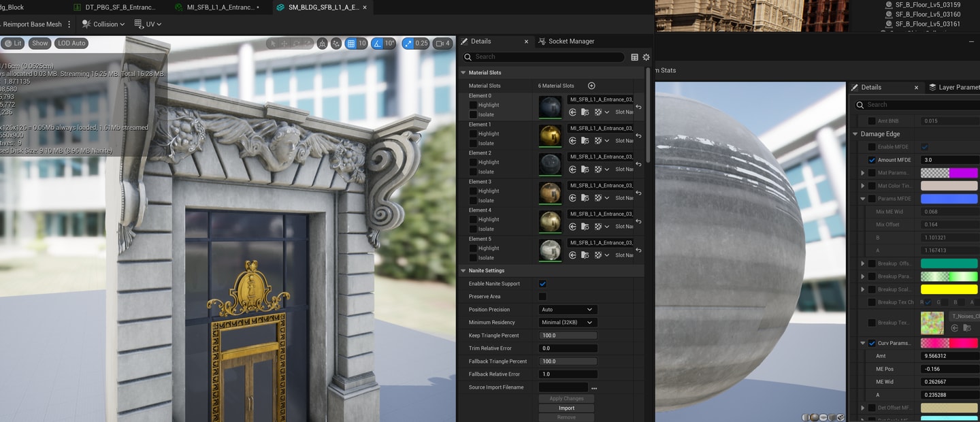Open camera speed setting

pyautogui.click(x=443, y=44)
